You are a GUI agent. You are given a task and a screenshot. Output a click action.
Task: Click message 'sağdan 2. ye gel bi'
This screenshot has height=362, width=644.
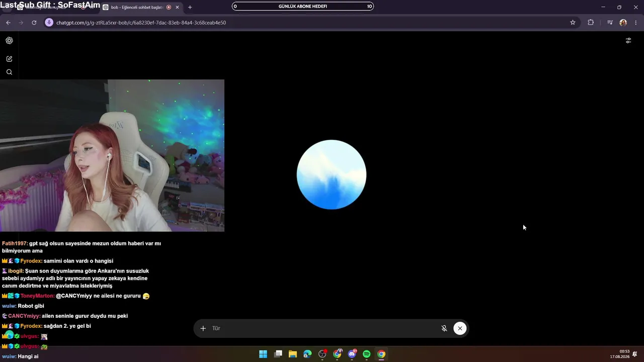[67, 326]
